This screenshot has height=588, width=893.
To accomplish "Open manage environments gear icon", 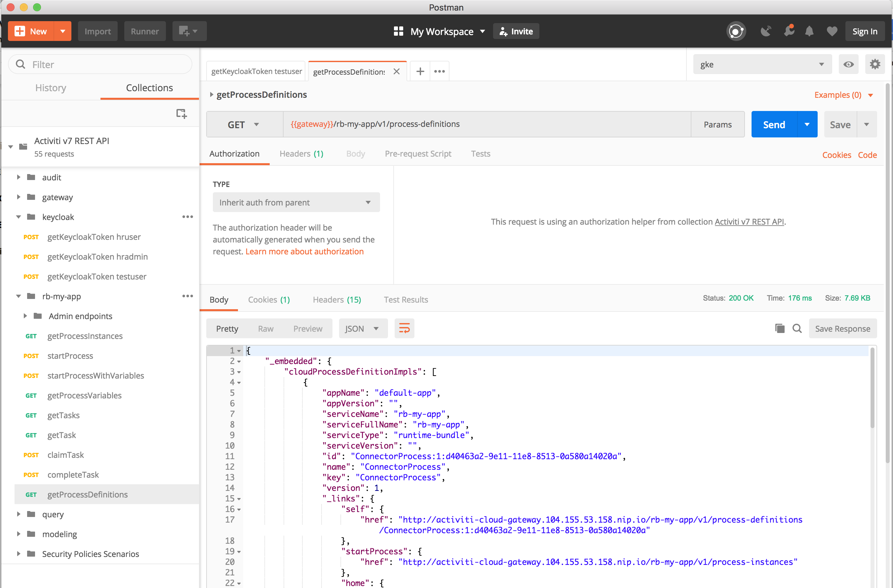I will (875, 64).
